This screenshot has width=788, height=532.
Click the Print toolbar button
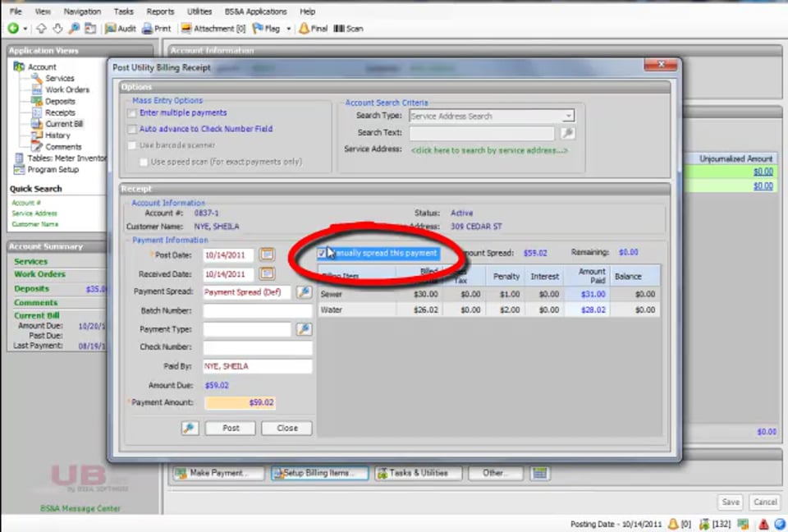[x=156, y=29]
